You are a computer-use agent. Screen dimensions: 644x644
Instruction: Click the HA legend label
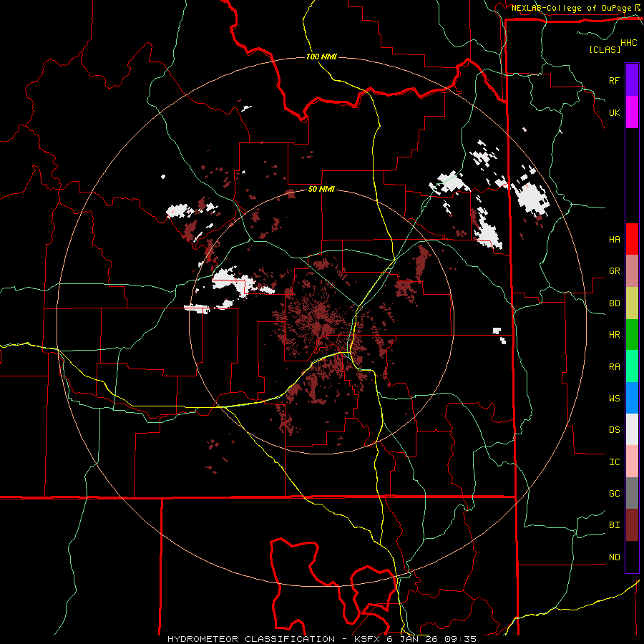click(614, 239)
